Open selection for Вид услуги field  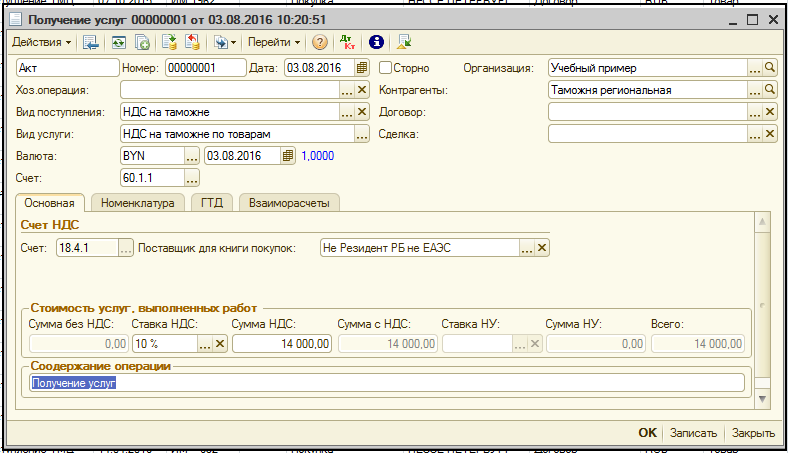348,134
